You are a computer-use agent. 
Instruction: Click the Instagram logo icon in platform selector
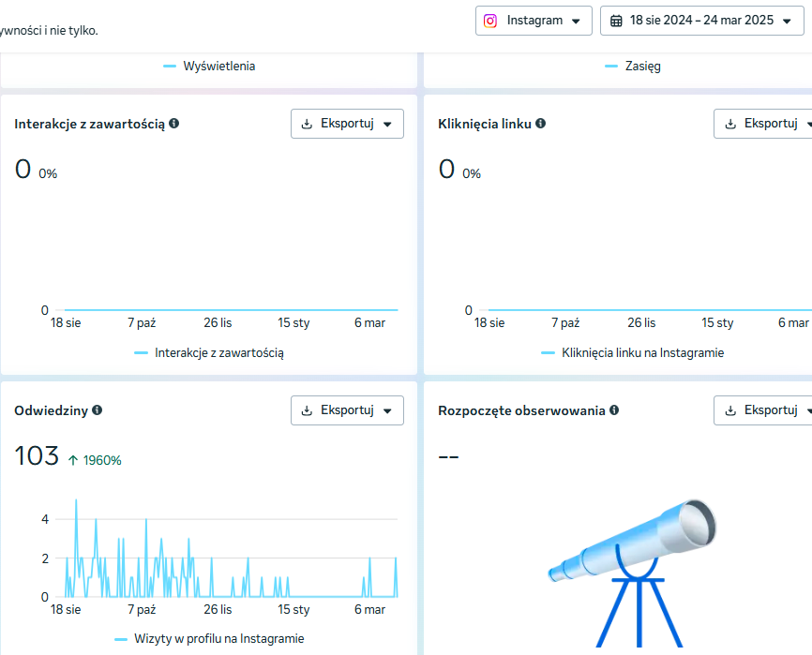point(489,21)
